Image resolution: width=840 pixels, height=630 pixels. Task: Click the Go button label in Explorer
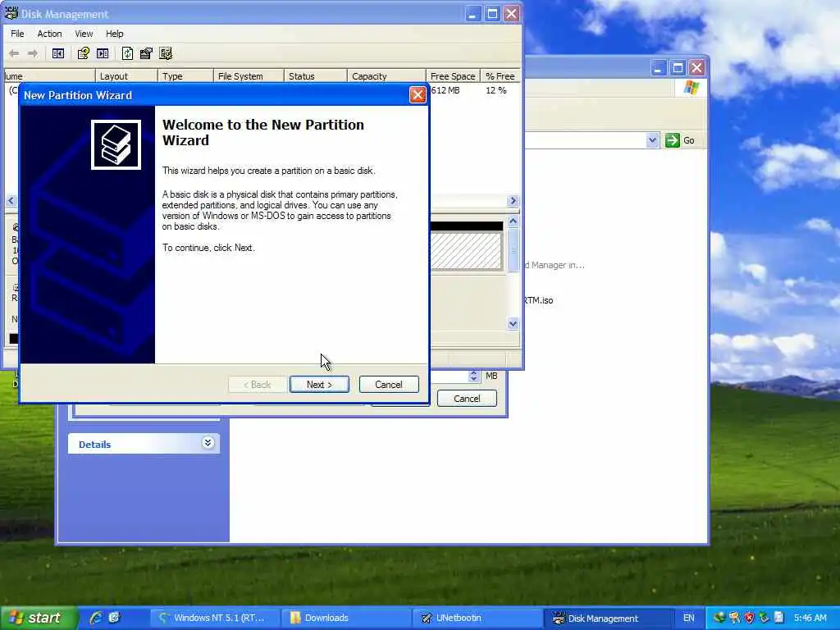click(689, 140)
